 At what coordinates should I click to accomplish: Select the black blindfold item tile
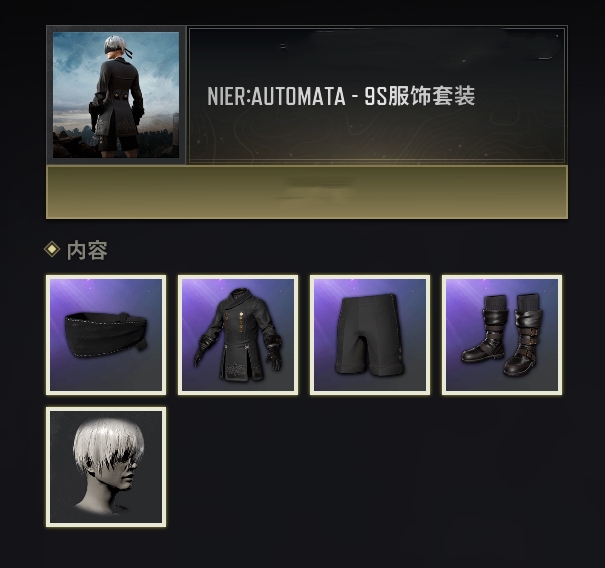pyautogui.click(x=106, y=335)
